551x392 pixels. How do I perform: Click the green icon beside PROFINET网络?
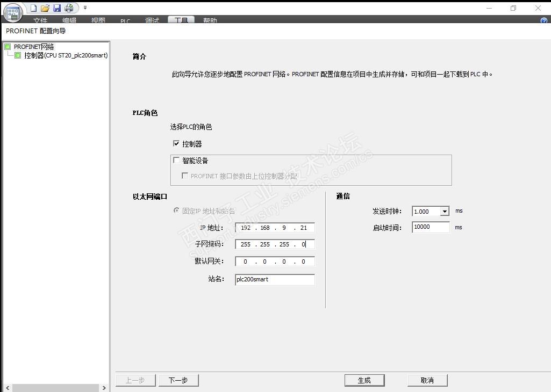point(8,47)
